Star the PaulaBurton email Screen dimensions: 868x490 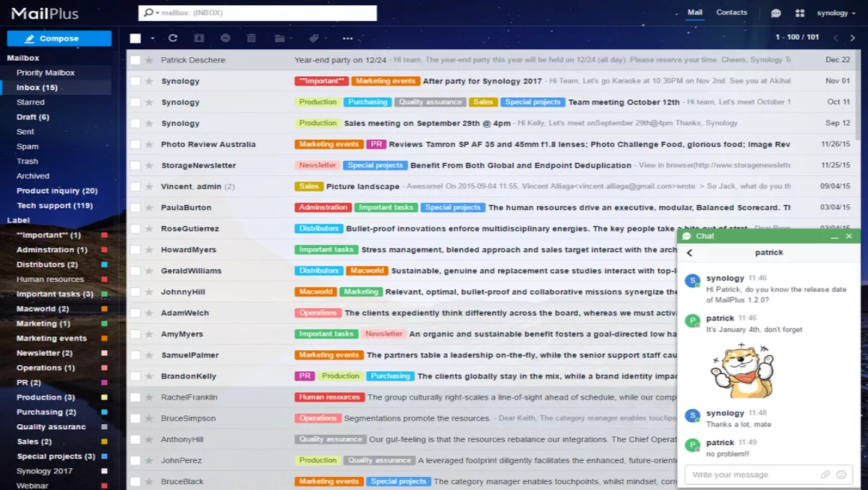point(149,208)
